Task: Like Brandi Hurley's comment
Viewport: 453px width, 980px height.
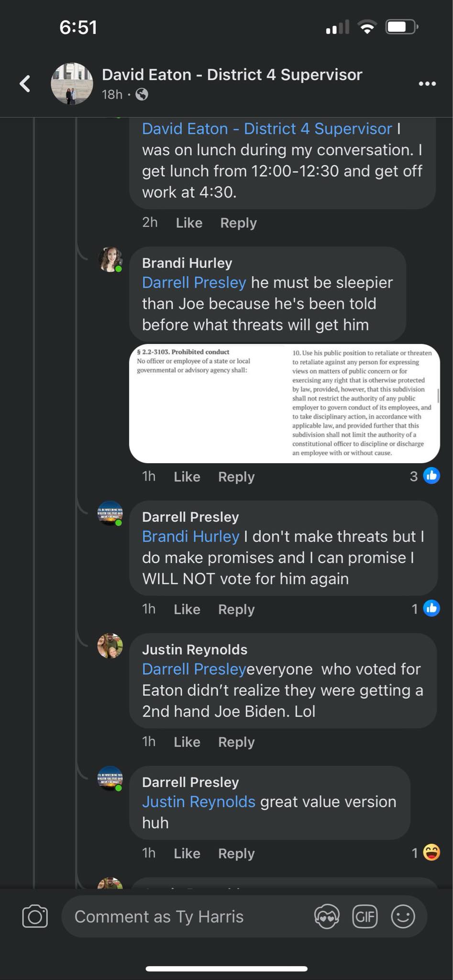Action: [187, 477]
